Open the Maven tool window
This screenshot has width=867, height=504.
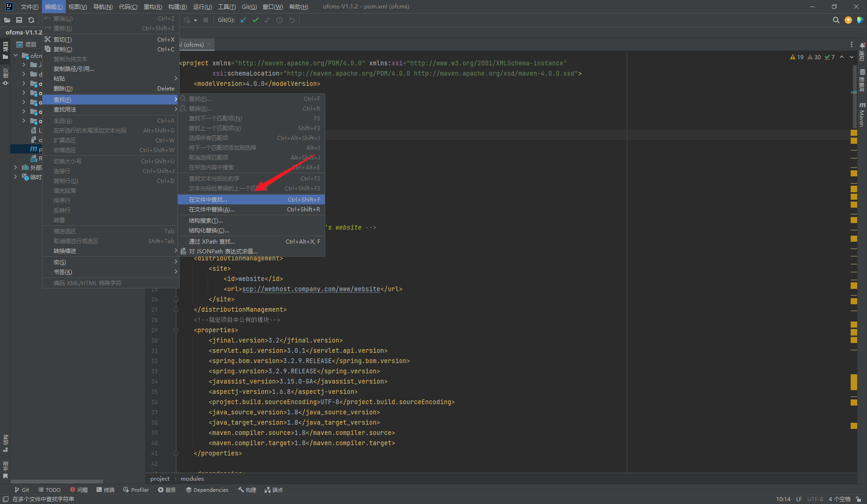tap(862, 115)
